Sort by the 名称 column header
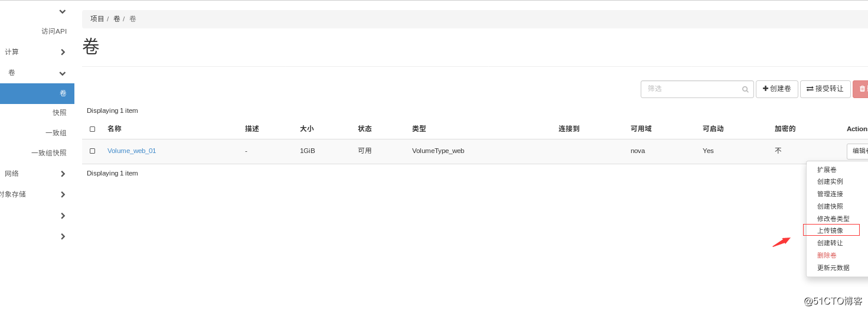Screen dimensions: 868x312 (x=114, y=129)
